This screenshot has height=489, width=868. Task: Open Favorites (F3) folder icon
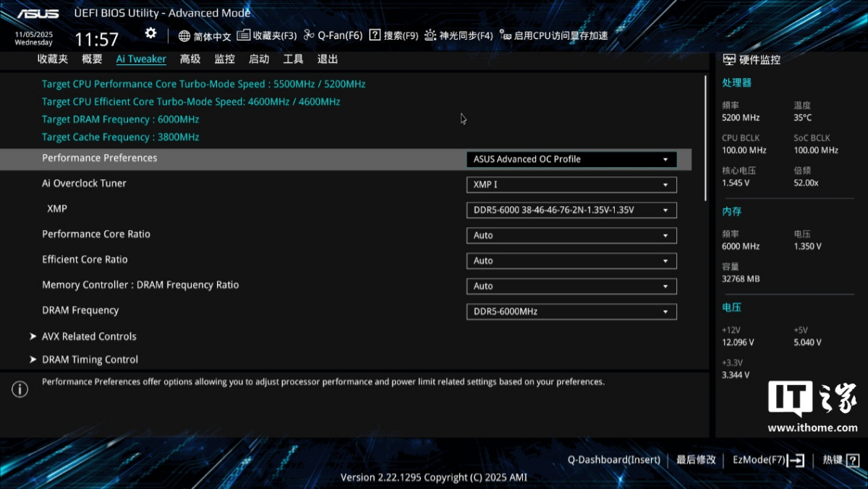pyautogui.click(x=244, y=35)
